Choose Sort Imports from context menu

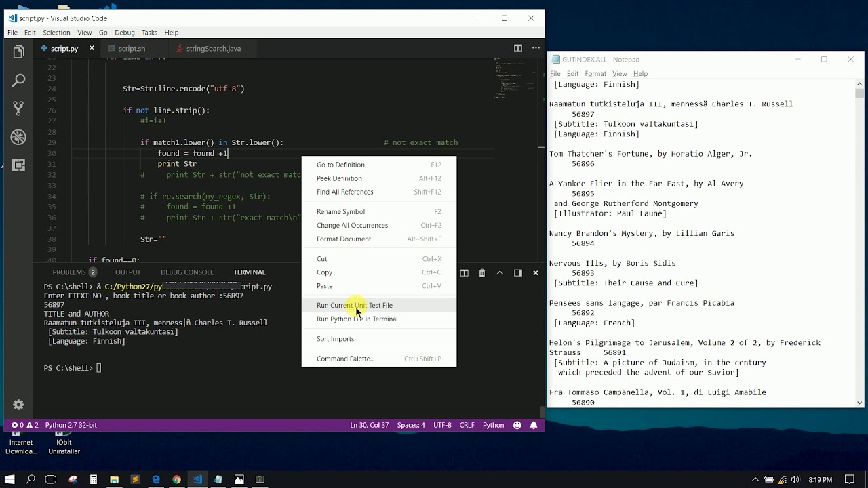pyautogui.click(x=379, y=339)
